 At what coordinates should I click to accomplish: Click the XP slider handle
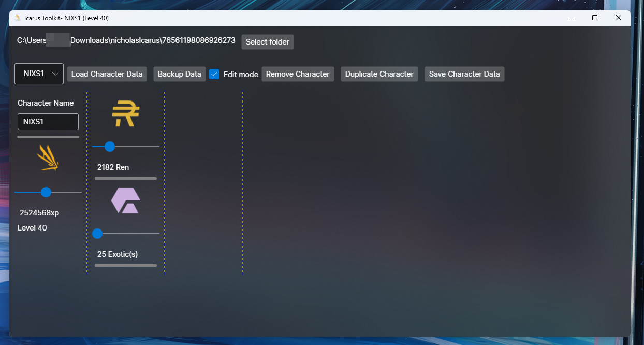tap(46, 192)
